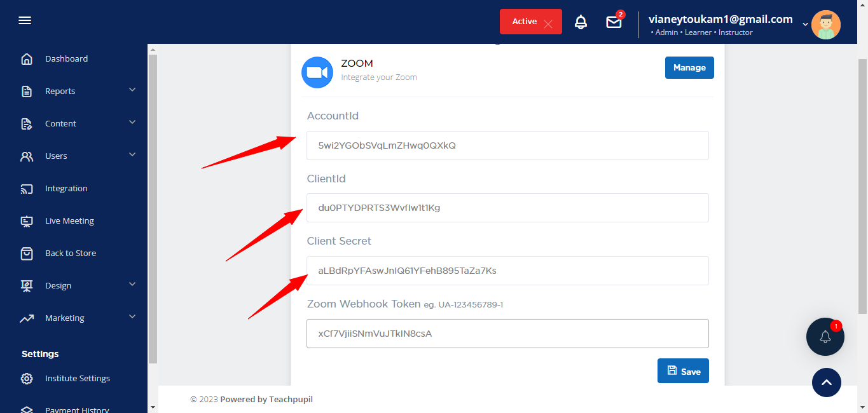The height and width of the screenshot is (413, 868).
Task: Expand the Users sidebar submenu
Action: [x=132, y=155]
